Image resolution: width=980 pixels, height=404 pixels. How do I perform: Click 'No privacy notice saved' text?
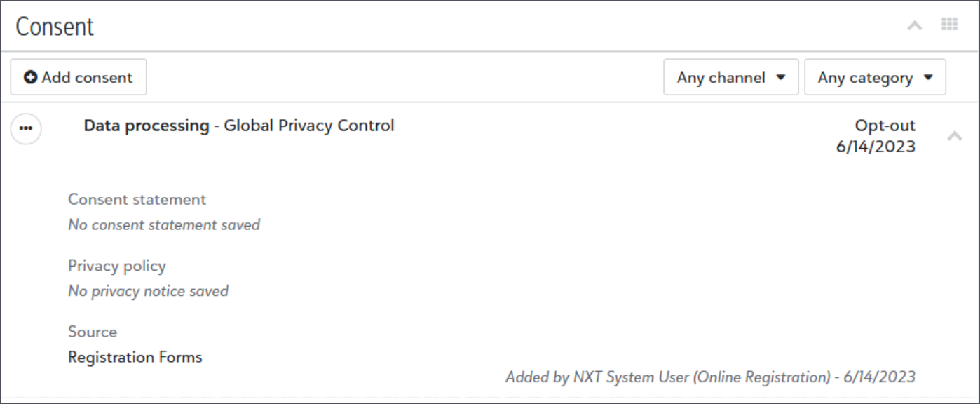[x=148, y=290]
